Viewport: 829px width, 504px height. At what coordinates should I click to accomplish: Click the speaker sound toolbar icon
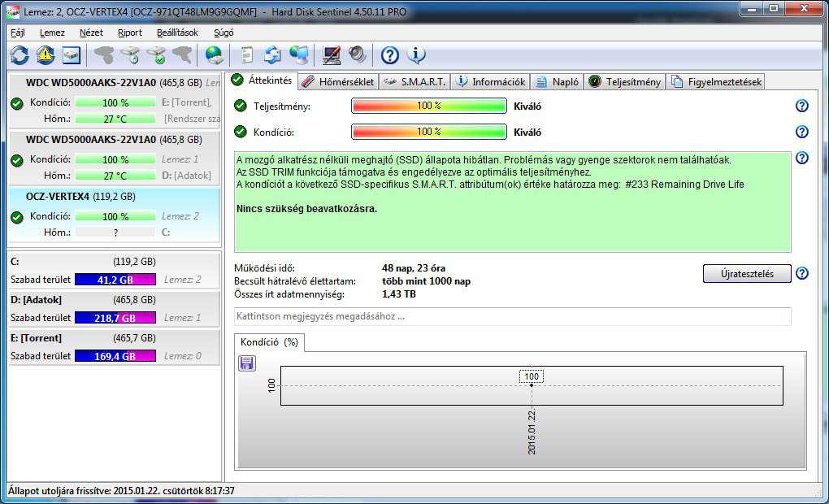pyautogui.click(x=358, y=55)
